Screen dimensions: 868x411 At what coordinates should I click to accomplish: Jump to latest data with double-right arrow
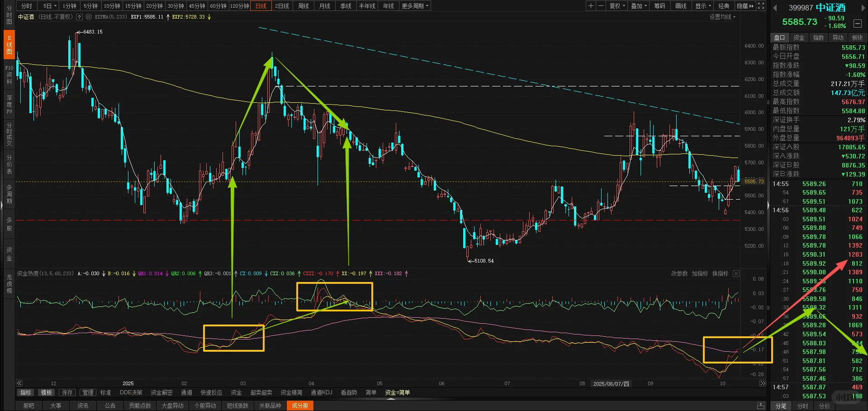(x=763, y=383)
